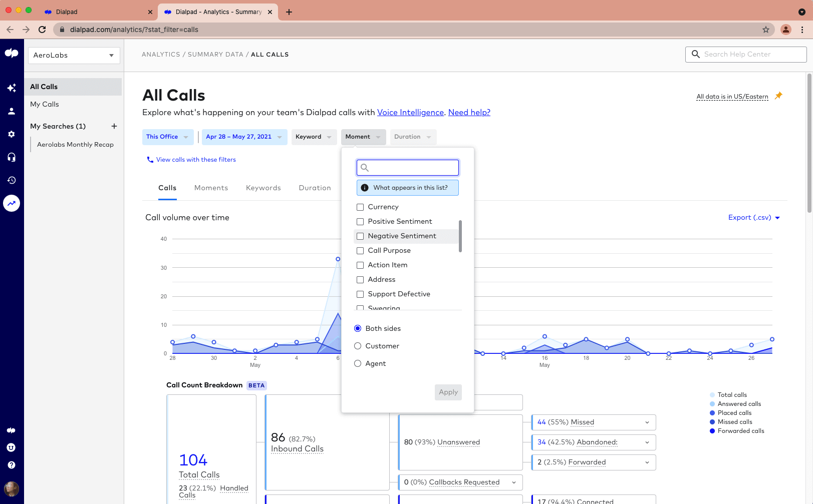
Task: Open a new browser tab with the plus
Action: pos(289,12)
